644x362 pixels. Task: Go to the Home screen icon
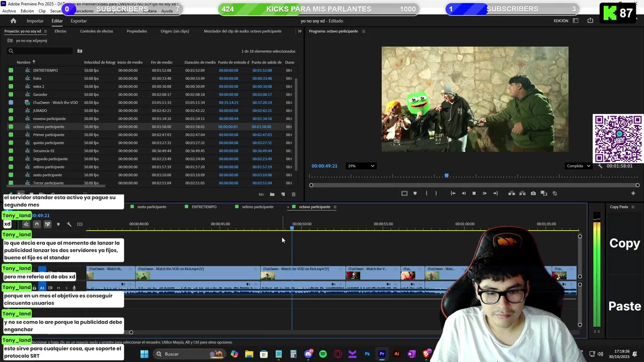[13, 21]
